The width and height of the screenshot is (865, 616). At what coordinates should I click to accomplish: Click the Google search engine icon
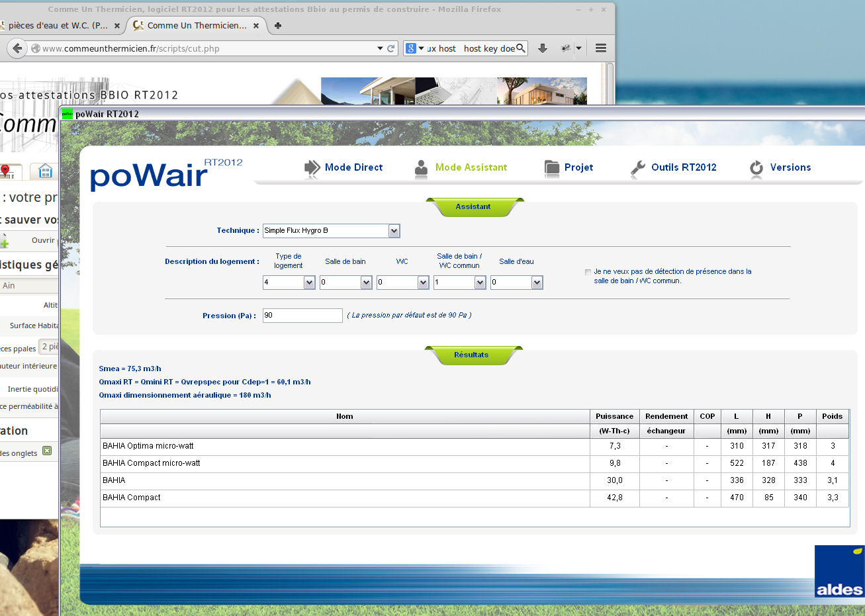point(411,48)
